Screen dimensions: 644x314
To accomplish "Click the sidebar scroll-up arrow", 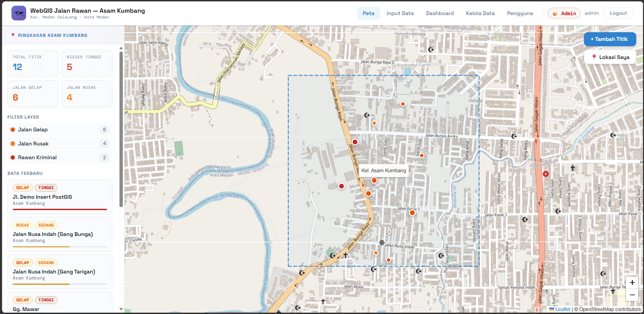I will 121,48.
